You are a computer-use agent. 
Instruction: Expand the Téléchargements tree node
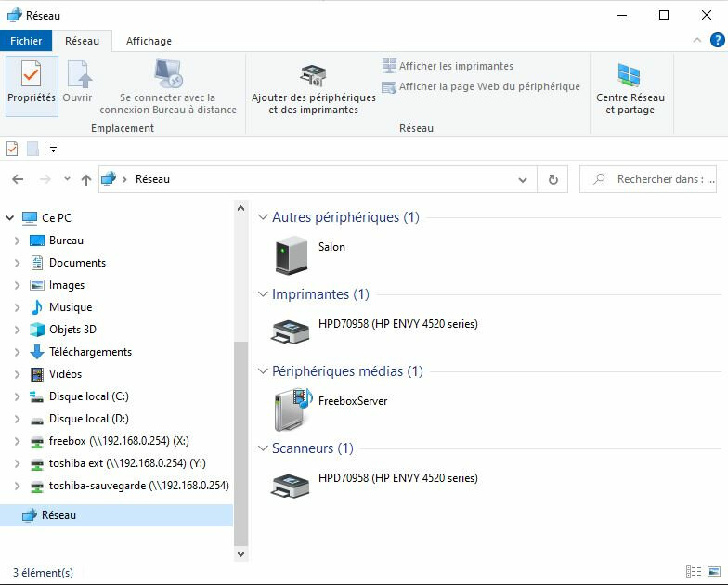point(17,352)
